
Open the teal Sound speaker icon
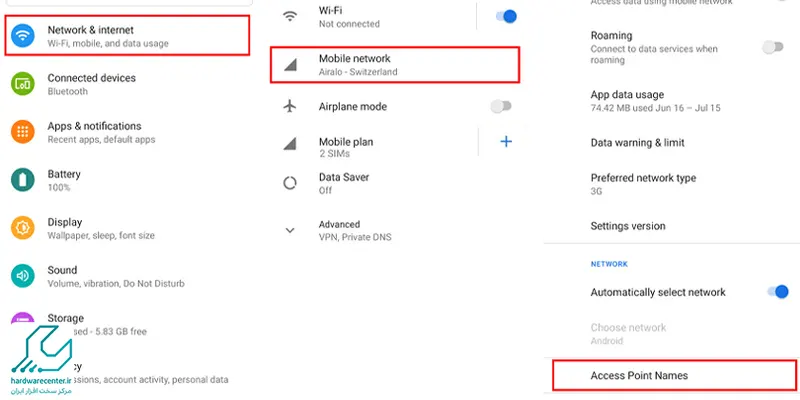point(22,276)
